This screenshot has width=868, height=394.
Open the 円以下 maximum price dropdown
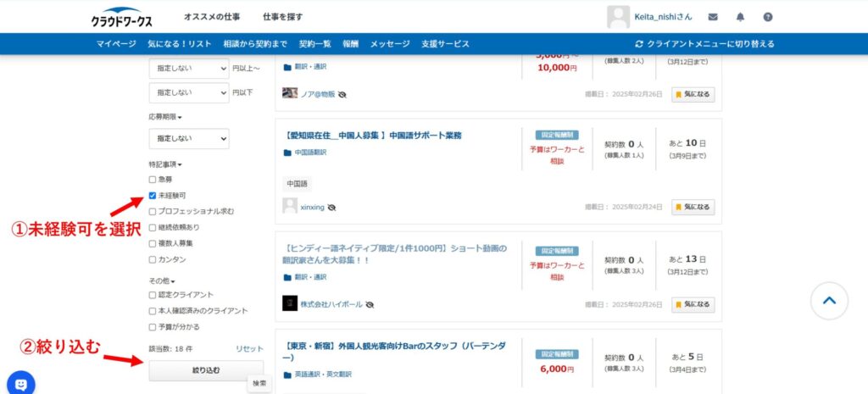189,92
